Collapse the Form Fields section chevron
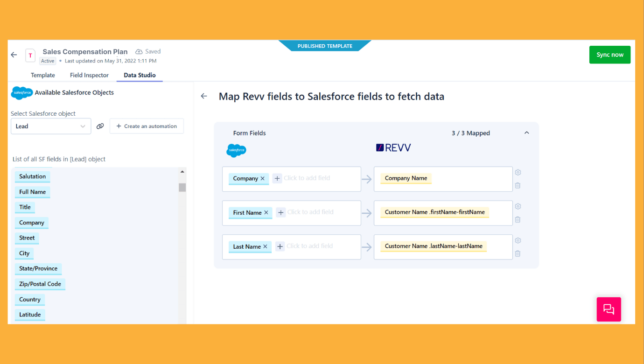The height and width of the screenshot is (364, 644). click(526, 133)
